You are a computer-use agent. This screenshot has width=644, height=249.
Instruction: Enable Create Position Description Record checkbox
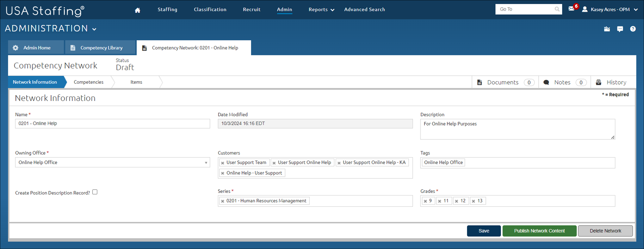tap(95, 192)
